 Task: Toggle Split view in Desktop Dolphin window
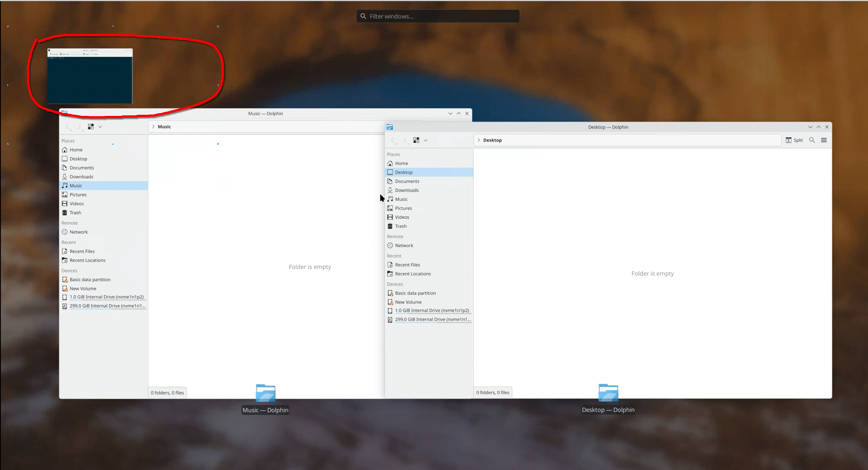(x=794, y=140)
